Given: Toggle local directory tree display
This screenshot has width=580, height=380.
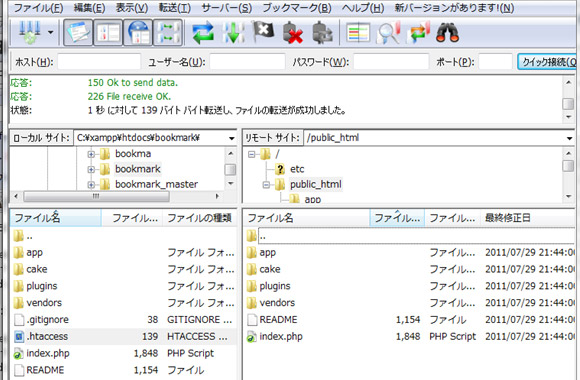Looking at the screenshot, I should click(x=108, y=33).
